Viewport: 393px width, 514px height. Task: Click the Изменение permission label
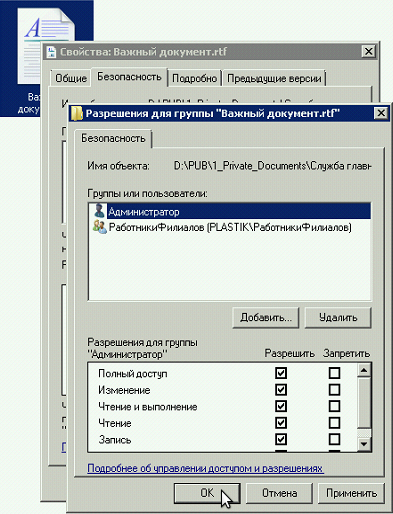point(124,390)
